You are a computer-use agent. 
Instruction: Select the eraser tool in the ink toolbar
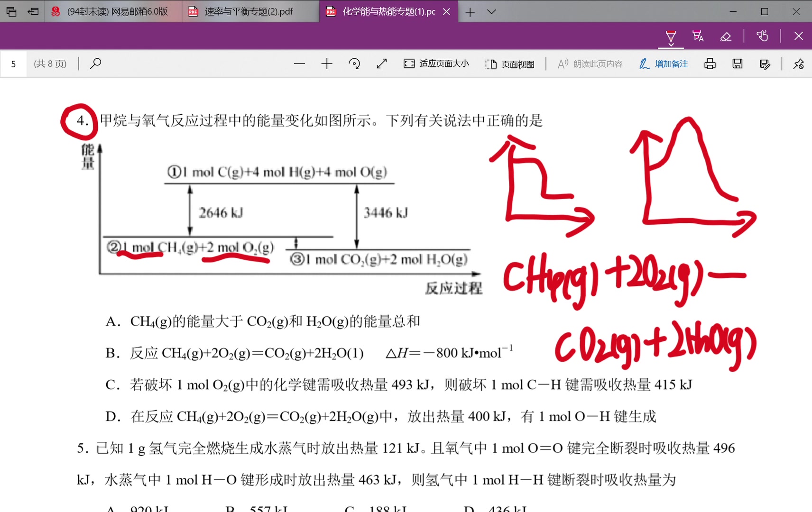pos(725,36)
